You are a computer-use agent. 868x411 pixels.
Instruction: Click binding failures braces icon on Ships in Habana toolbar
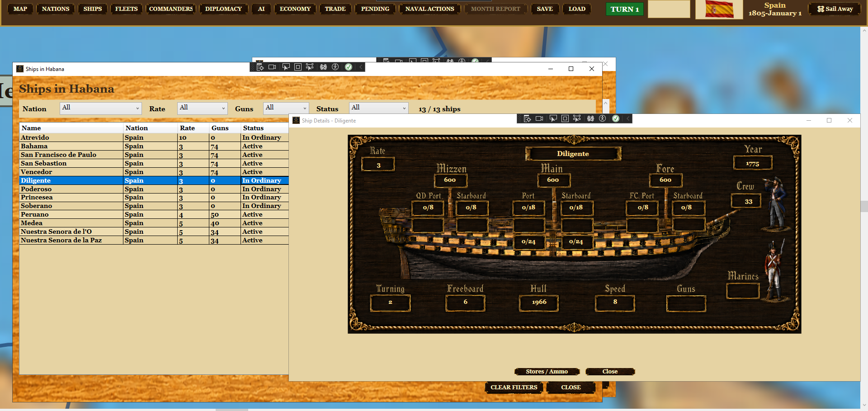323,67
